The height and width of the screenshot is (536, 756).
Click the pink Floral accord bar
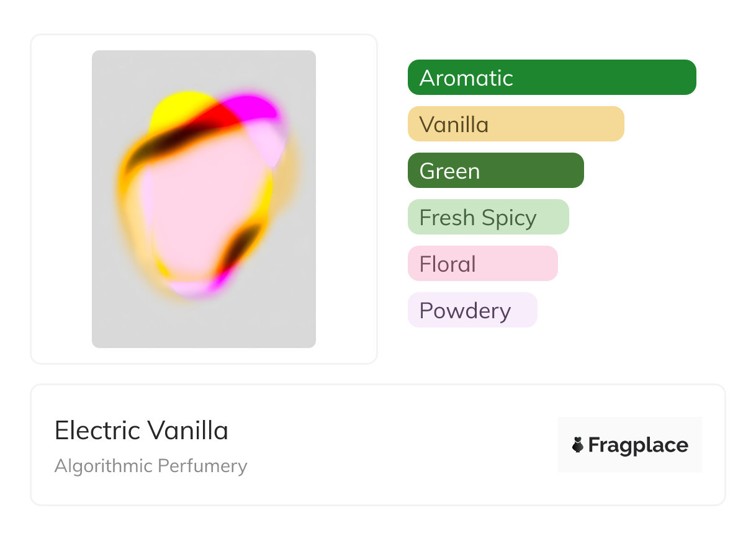[482, 264]
